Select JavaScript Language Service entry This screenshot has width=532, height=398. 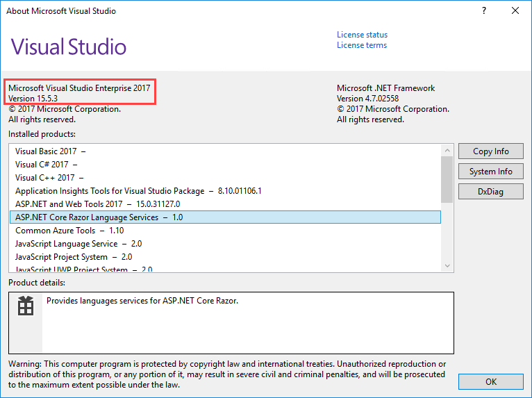pyautogui.click(x=225, y=244)
